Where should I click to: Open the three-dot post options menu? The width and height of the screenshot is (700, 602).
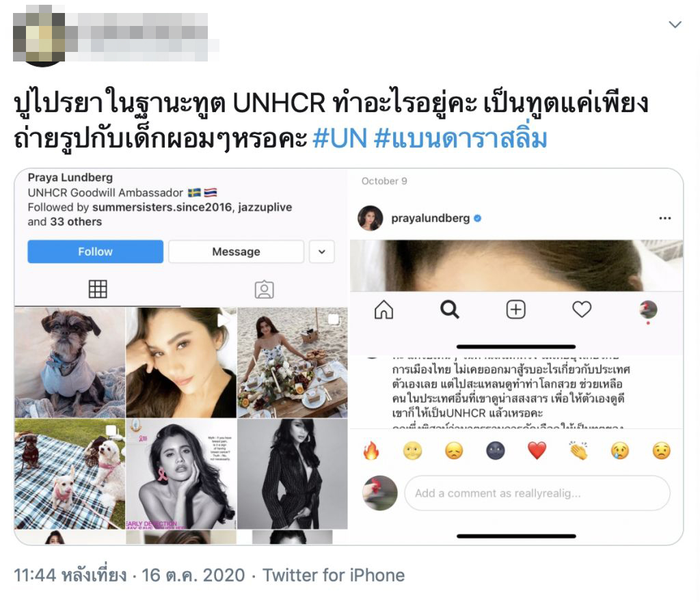(664, 218)
